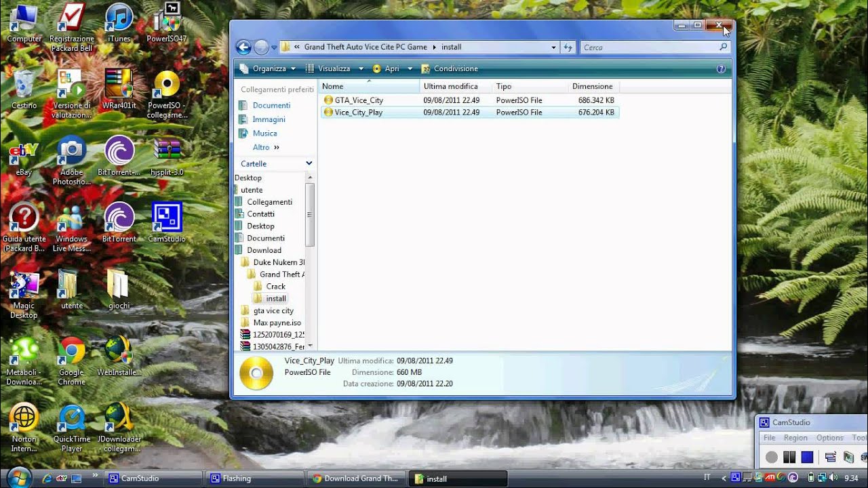Screen dimensions: 868x488
Task: Open the iTunes desktop shortcut
Action: (119, 23)
